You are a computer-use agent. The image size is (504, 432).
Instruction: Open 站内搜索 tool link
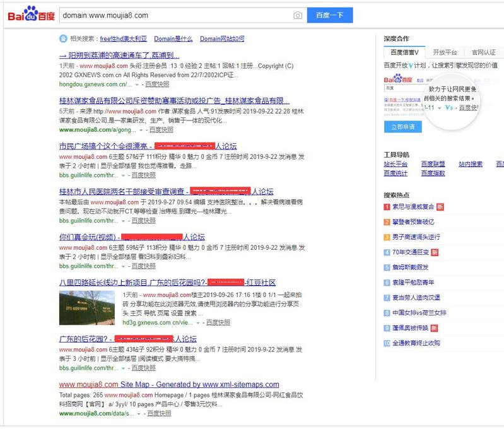point(471,164)
